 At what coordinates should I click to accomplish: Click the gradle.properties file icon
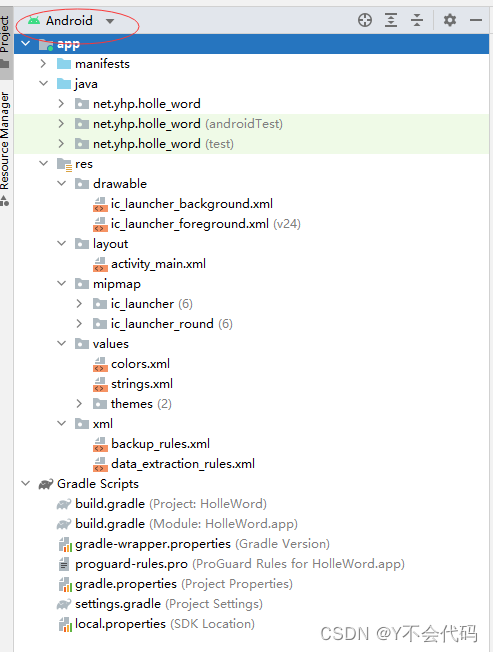click(65, 584)
